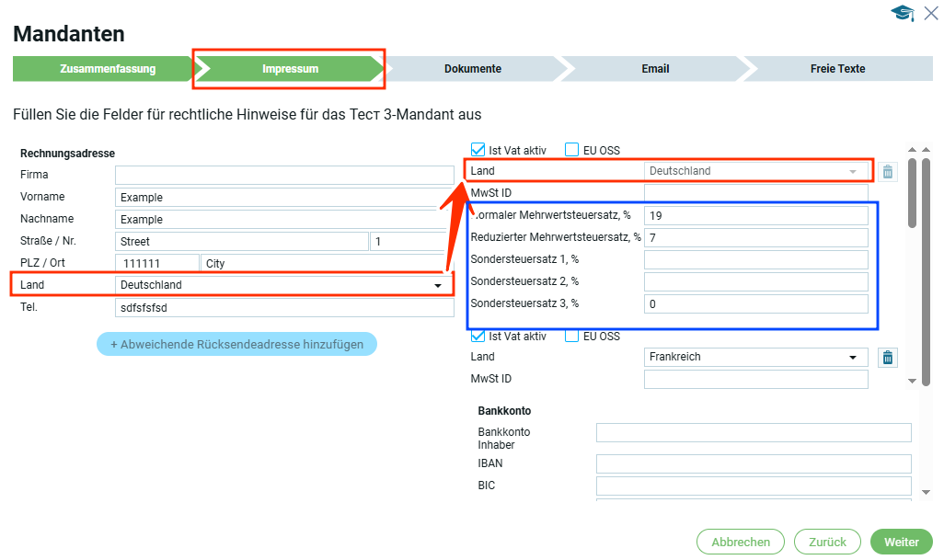The height and width of the screenshot is (560, 944).
Task: Open the Email step
Action: click(x=655, y=69)
